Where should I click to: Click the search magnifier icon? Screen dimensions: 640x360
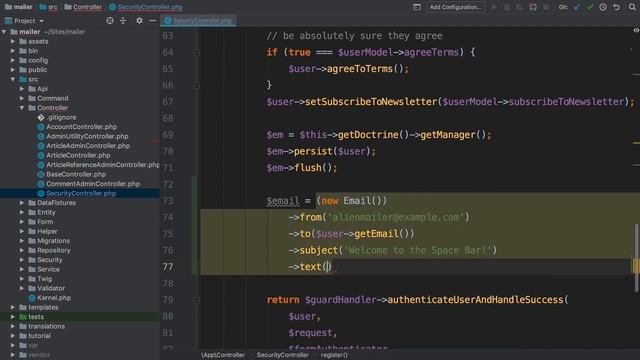(x=632, y=7)
